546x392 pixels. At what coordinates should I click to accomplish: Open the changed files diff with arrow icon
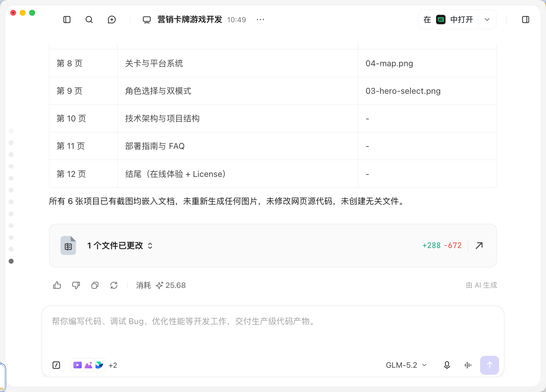[x=479, y=246]
